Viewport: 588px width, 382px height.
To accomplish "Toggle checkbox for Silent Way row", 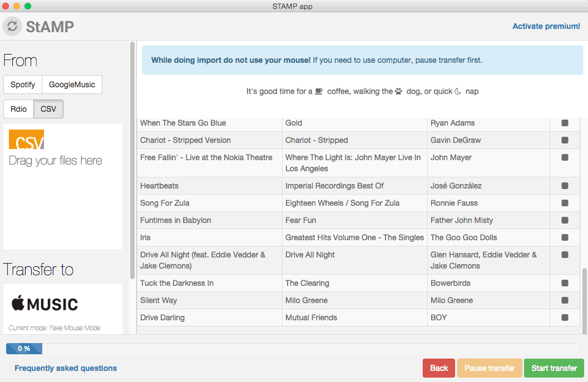I will tap(565, 301).
